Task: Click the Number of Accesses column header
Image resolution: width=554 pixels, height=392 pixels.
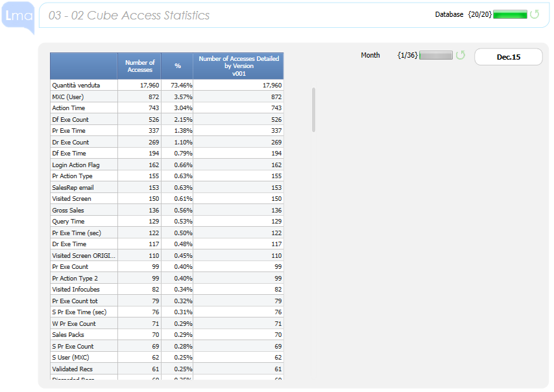Action: tap(139, 66)
